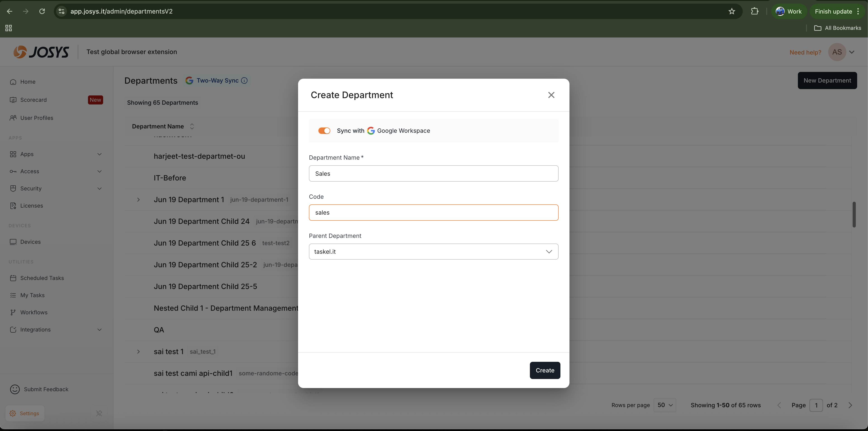
Task: Open the Scorecard sidebar item
Action: coord(33,100)
